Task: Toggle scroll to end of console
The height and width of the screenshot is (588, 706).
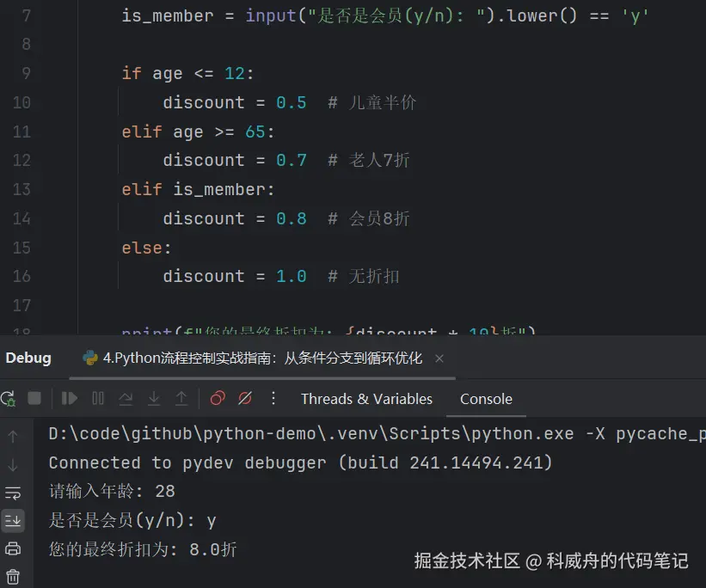Action: (13, 521)
